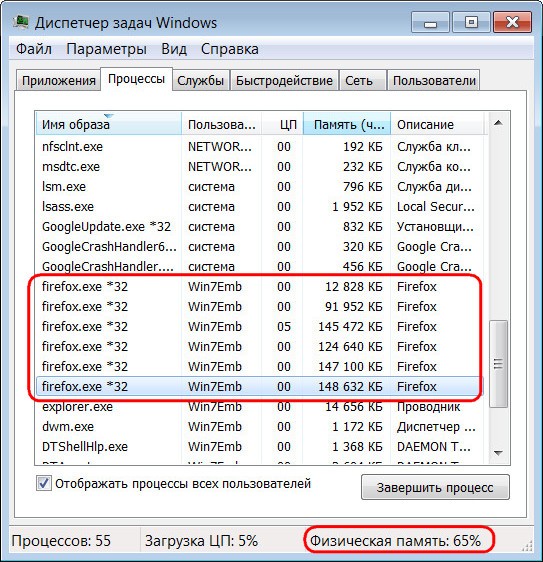
Task: Select the dwm.exe process row
Action: tap(259, 427)
